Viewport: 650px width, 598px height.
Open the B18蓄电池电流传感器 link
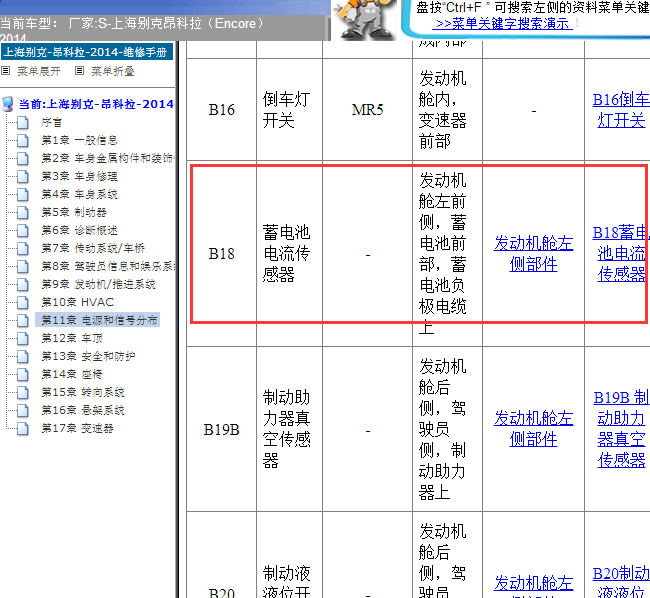click(621, 253)
